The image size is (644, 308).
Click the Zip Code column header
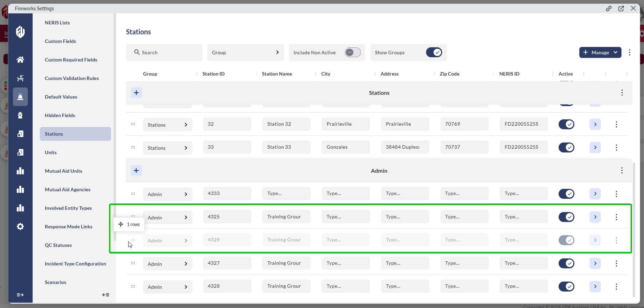click(449, 74)
